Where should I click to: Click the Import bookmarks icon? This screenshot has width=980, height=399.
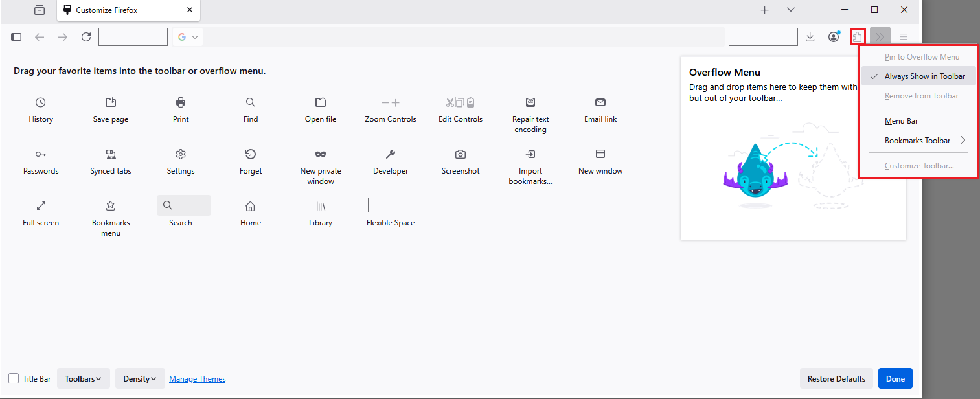pos(530,154)
